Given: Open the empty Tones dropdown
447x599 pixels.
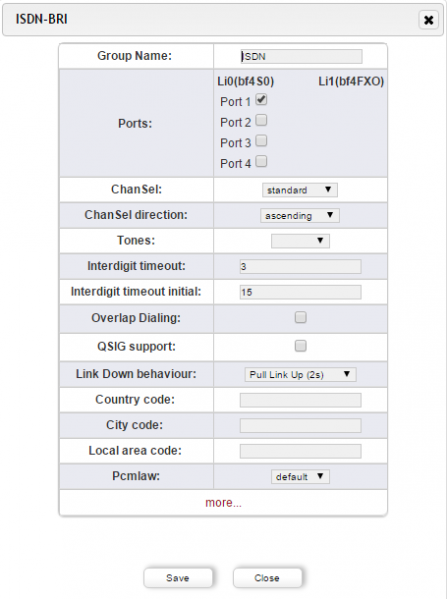Looking at the screenshot, I should coord(300,241).
